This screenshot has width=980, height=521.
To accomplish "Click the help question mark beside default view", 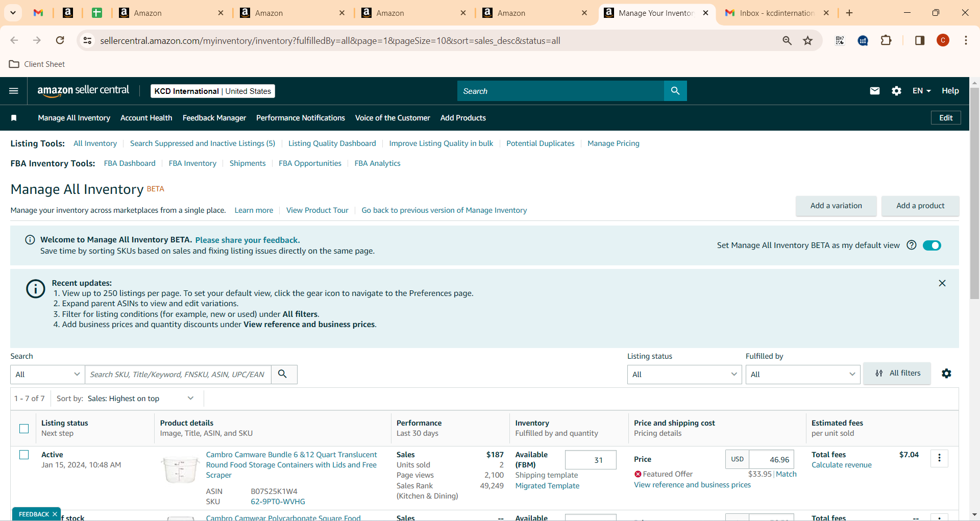I will coord(912,245).
